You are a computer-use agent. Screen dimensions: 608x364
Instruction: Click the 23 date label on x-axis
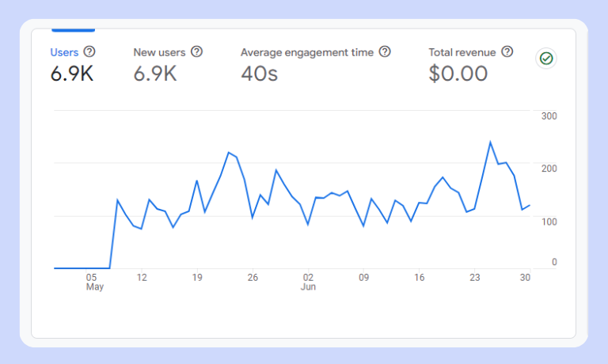[475, 278]
